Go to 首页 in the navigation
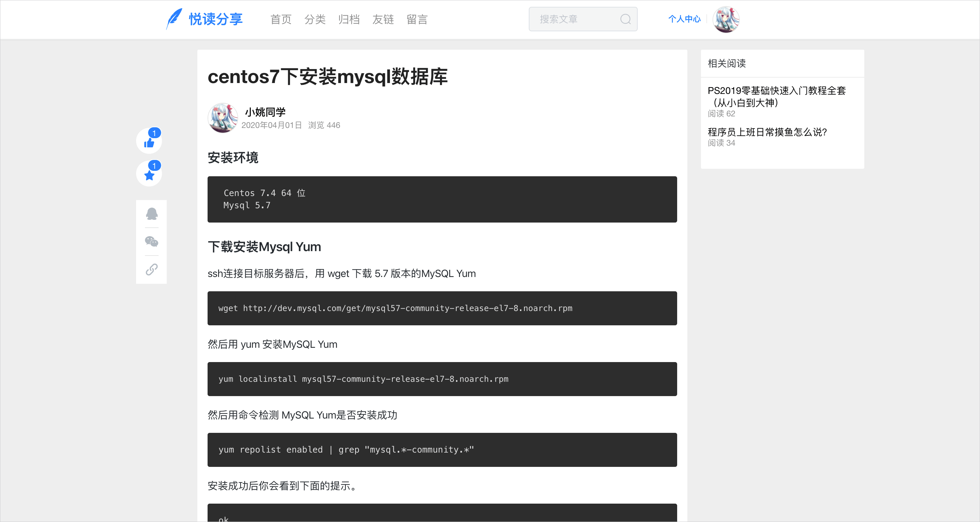Viewport: 980px width, 522px height. 281,19
